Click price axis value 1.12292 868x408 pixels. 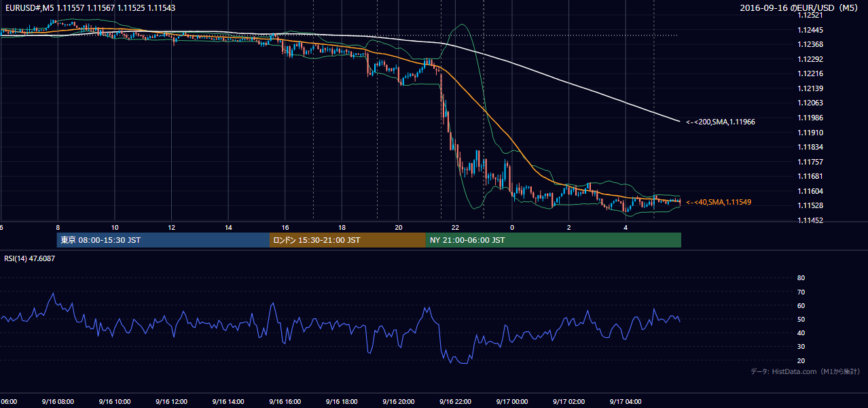810,59
